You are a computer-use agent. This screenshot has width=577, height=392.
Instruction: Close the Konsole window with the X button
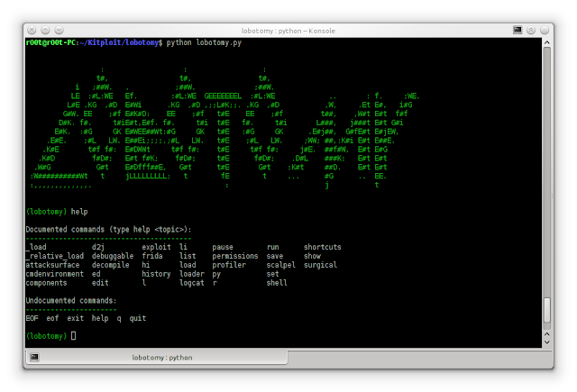[x=32, y=30]
